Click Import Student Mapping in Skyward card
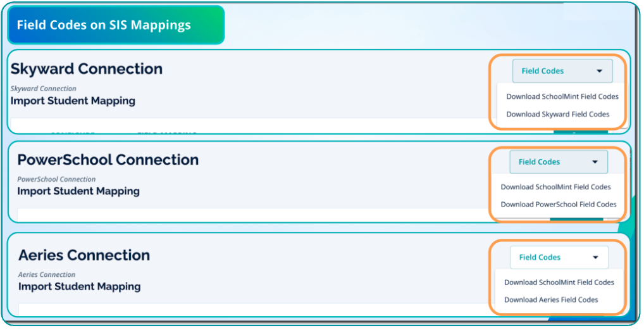 coord(73,101)
